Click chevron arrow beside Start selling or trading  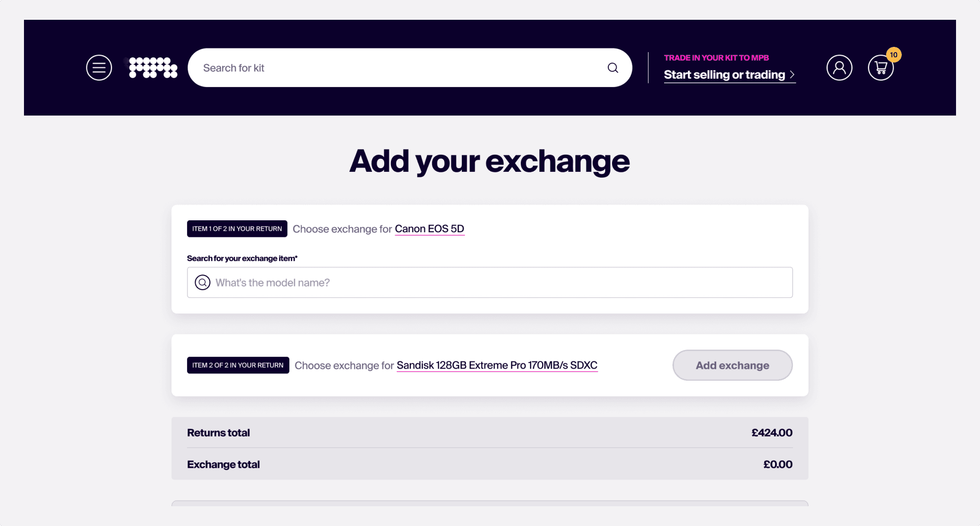pyautogui.click(x=792, y=75)
